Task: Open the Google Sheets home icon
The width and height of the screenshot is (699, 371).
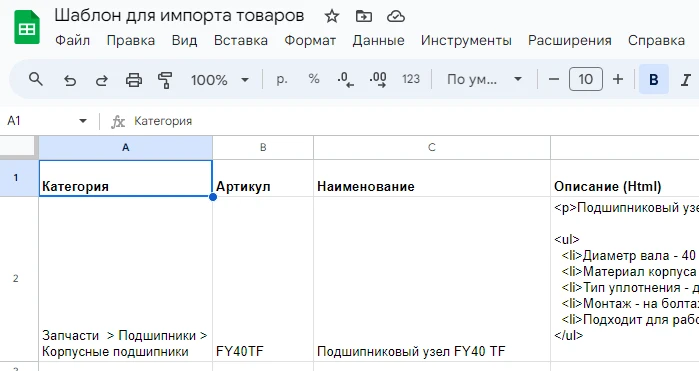Action: point(27,28)
